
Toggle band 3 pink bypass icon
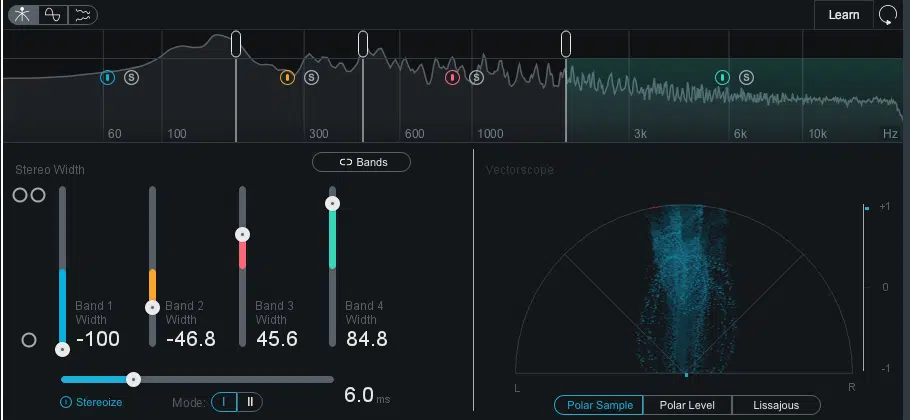point(453,77)
